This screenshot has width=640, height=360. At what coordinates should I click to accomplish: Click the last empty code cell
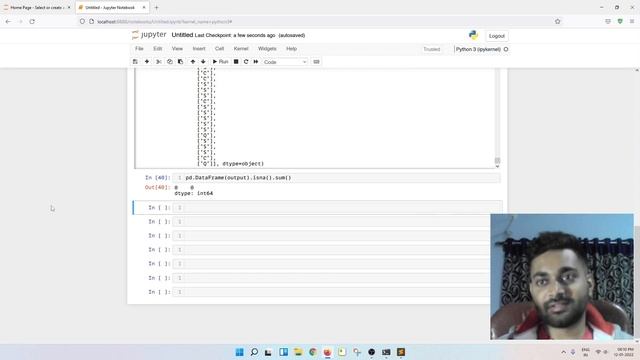(x=331, y=292)
